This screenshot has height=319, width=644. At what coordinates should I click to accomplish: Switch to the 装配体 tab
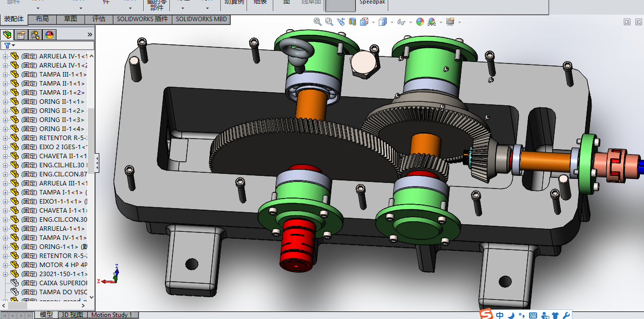14,19
